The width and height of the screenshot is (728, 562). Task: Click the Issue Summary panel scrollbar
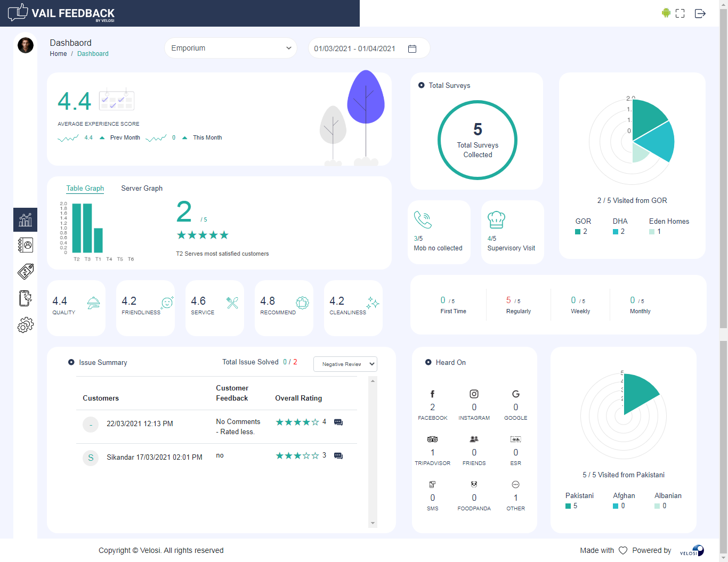pyautogui.click(x=373, y=453)
